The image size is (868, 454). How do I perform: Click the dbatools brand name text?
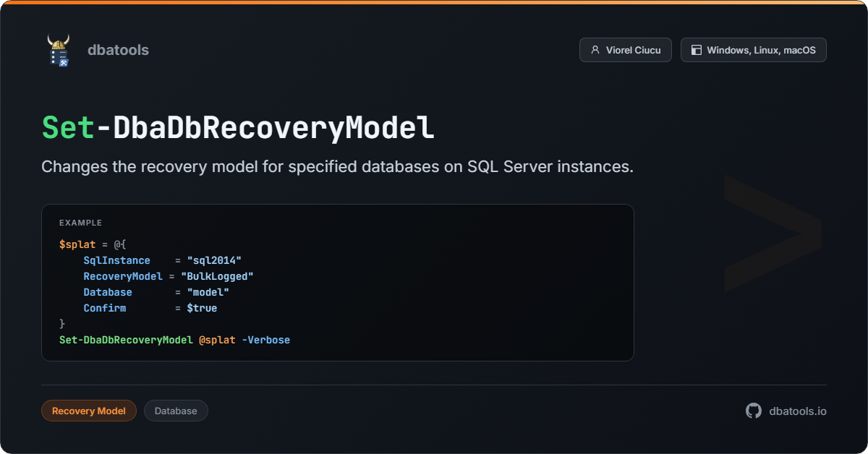coord(118,50)
